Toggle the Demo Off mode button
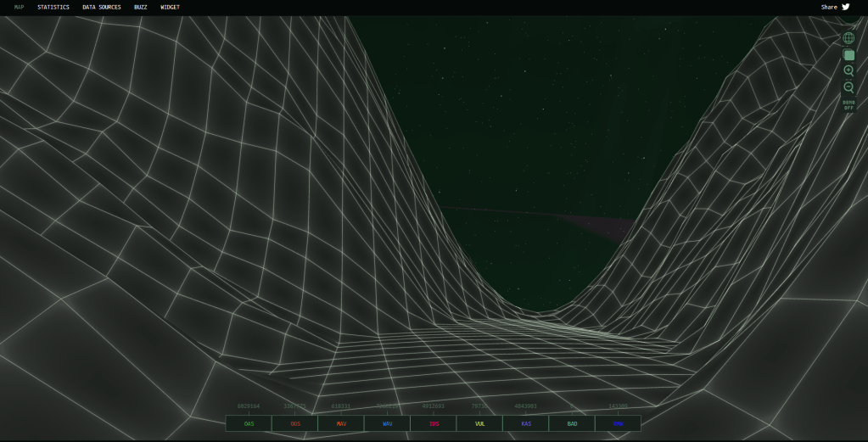Screen dimensions: 868x442 click(x=848, y=105)
